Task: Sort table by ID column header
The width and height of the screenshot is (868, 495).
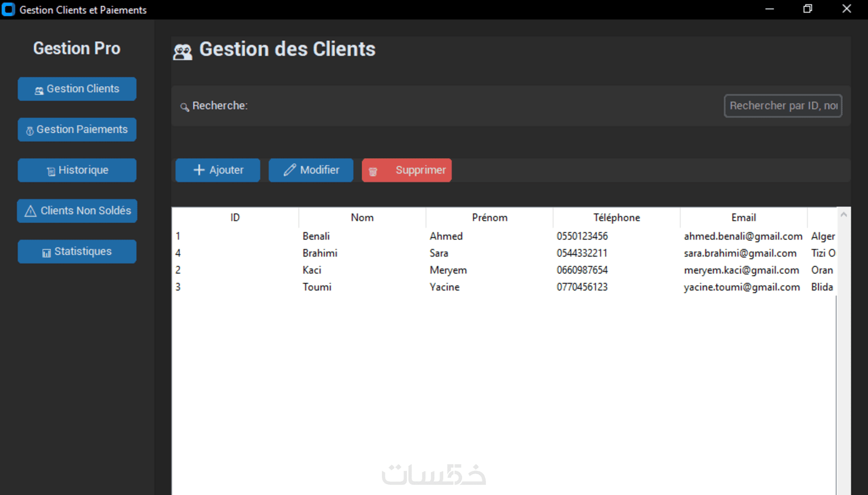Action: tap(235, 217)
